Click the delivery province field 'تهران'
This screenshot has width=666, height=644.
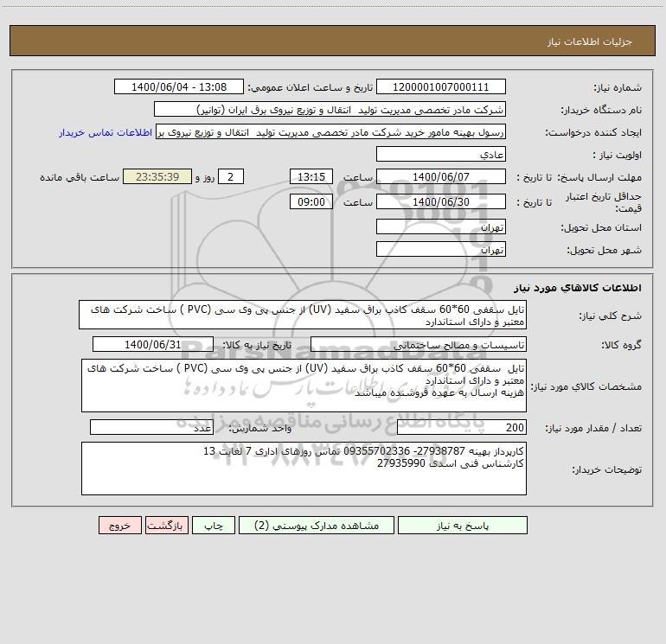tap(441, 227)
